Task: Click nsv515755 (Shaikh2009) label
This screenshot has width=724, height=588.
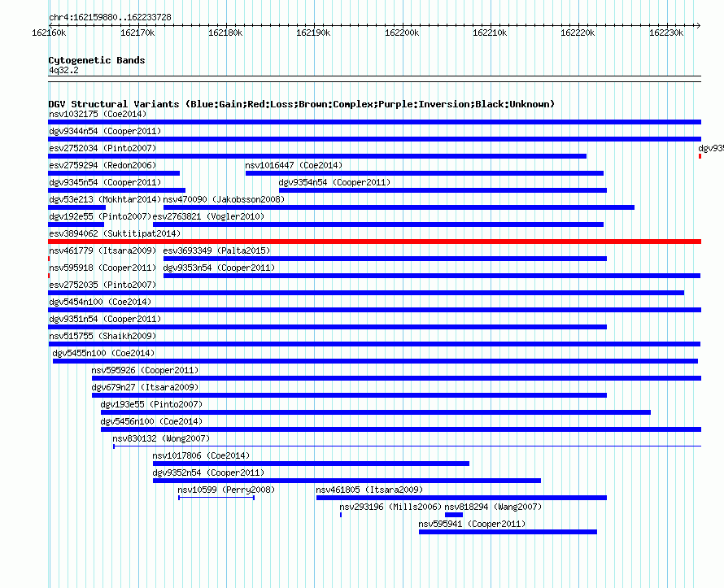Action: pos(102,336)
